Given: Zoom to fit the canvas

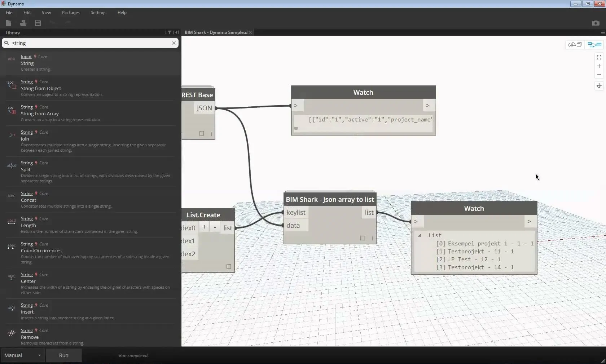Looking at the screenshot, I should (x=599, y=57).
